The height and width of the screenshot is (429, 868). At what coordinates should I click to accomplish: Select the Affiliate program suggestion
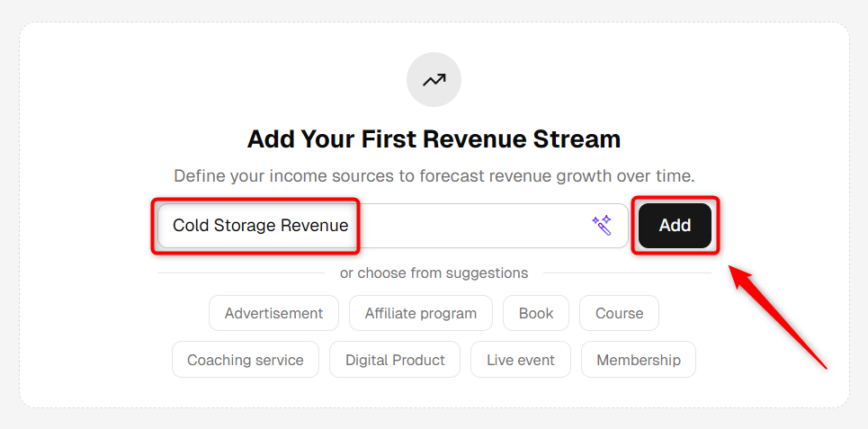click(421, 313)
